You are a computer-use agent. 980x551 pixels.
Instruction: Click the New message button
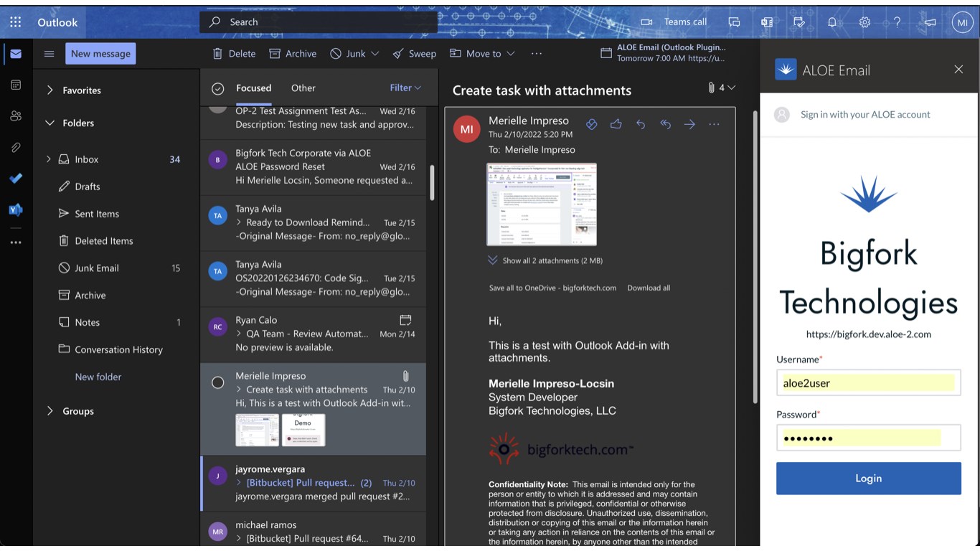pos(100,54)
